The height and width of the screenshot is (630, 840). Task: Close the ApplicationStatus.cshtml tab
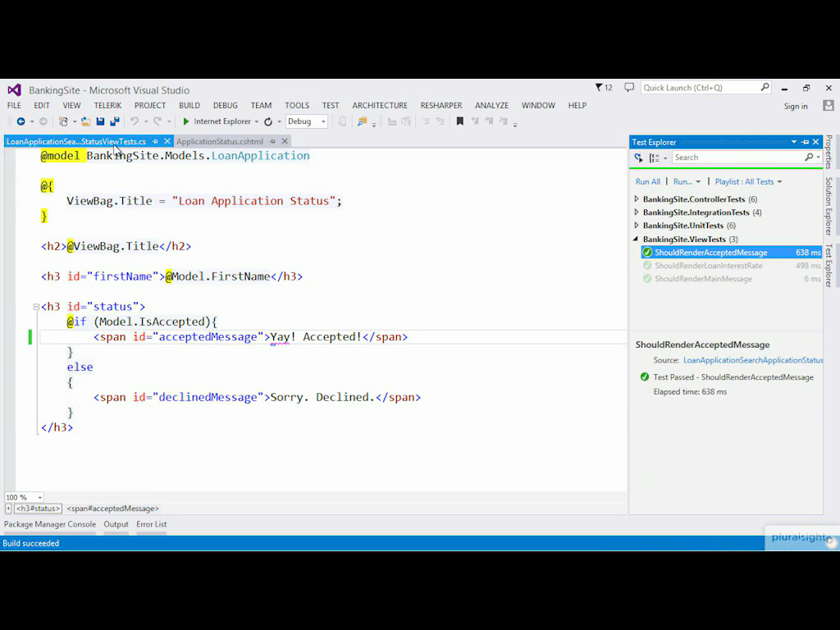click(x=285, y=141)
